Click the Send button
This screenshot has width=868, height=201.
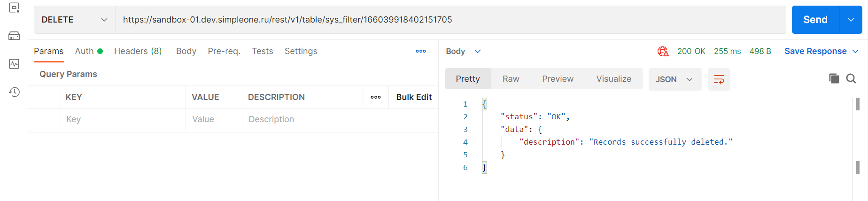(x=815, y=20)
